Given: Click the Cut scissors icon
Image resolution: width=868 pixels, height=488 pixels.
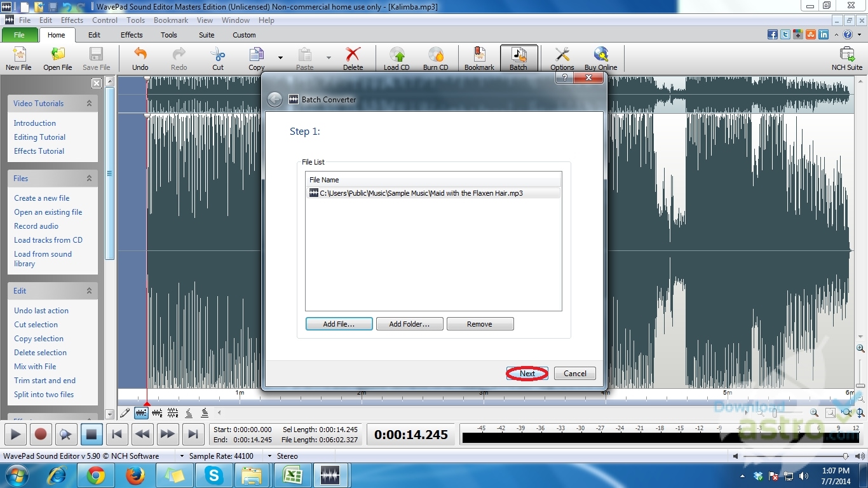Looking at the screenshot, I should tap(218, 55).
